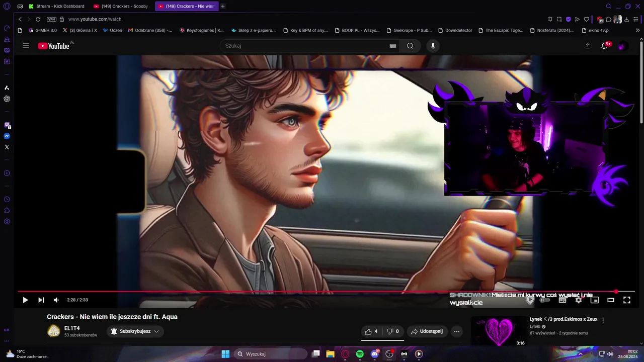The height and width of the screenshot is (362, 644).
Task: Click the address bar URL
Action: coord(95,19)
